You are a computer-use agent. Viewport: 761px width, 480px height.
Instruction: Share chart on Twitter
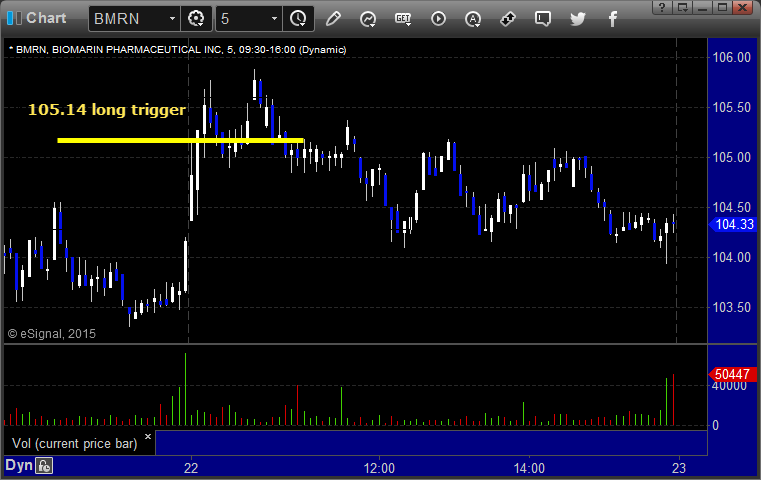pos(578,19)
